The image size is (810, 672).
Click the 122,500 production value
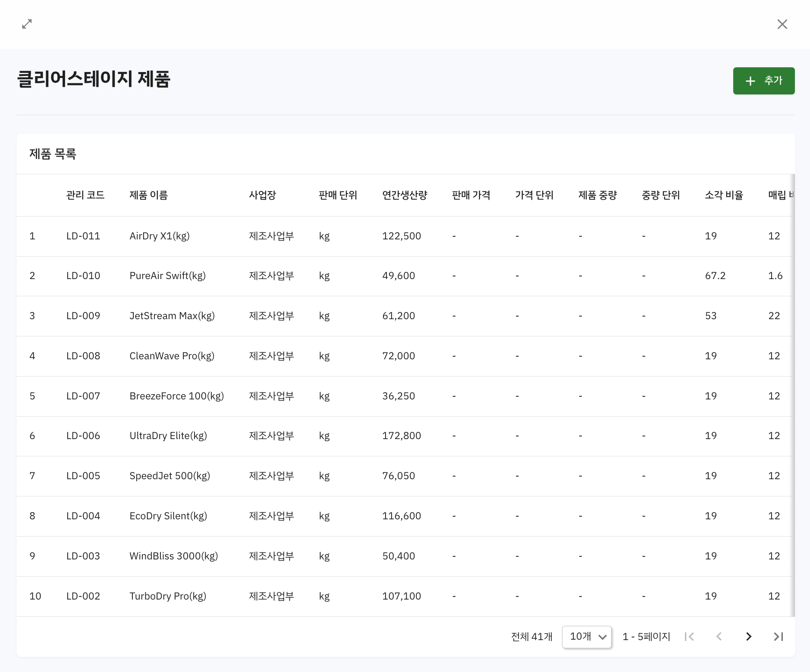click(x=402, y=236)
